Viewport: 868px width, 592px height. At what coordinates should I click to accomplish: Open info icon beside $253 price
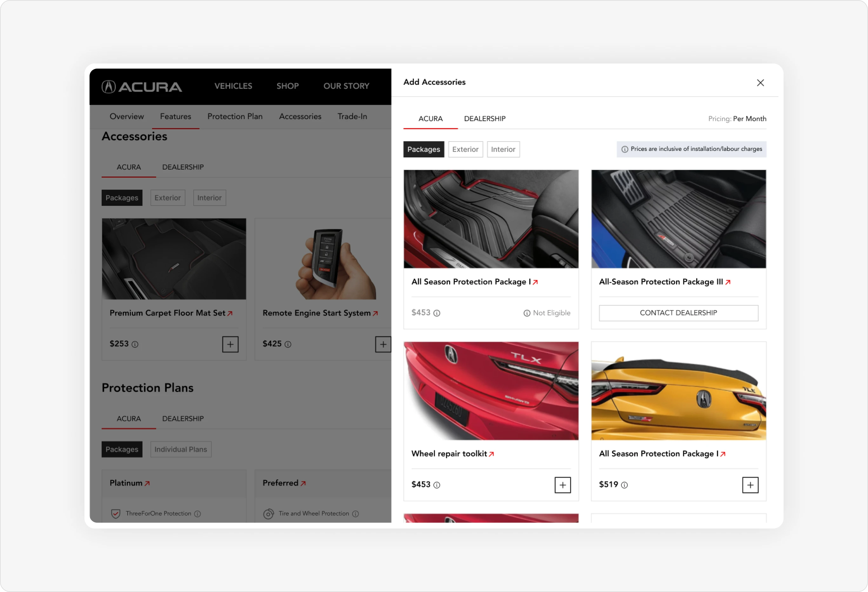pos(135,345)
